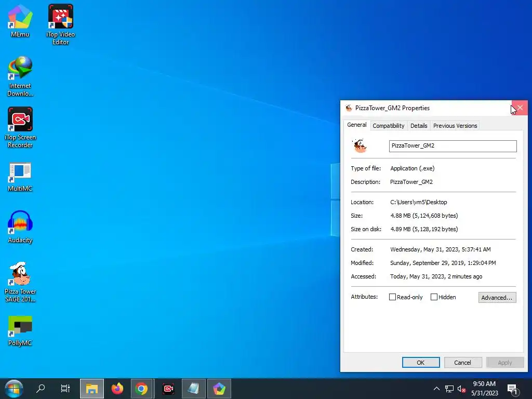Click file type text Application (.exe)
532x399 pixels.
tap(412, 168)
